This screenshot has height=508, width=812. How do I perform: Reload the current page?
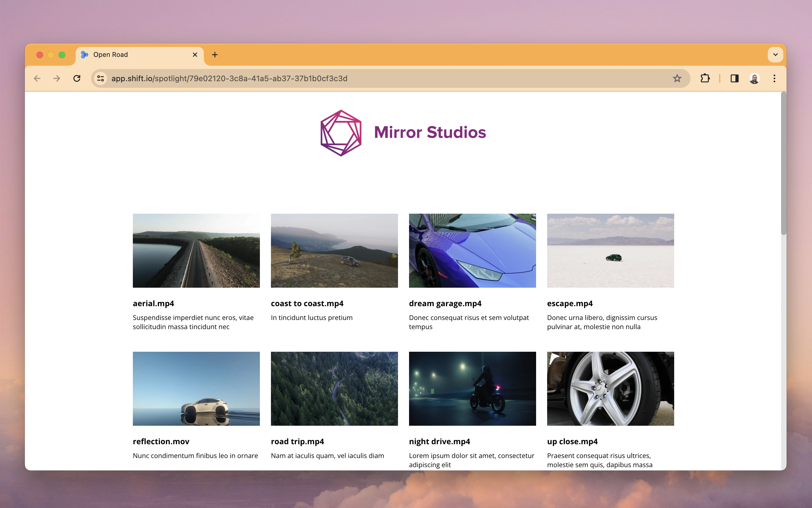[x=77, y=78]
